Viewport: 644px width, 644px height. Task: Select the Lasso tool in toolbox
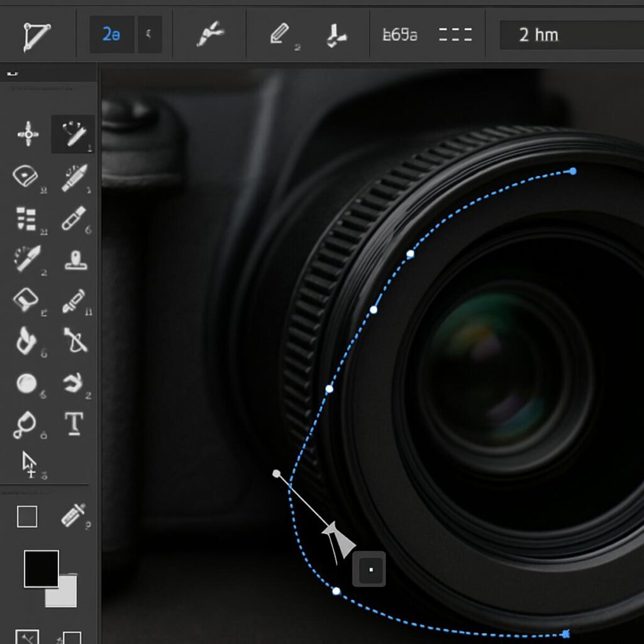click(x=25, y=177)
